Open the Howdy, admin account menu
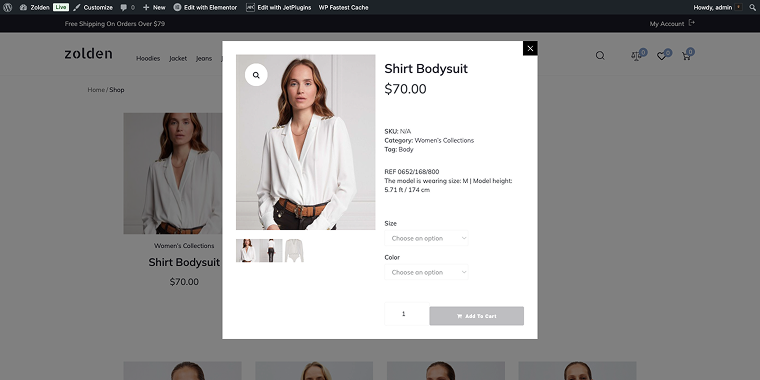This screenshot has height=380, width=760. click(x=717, y=7)
